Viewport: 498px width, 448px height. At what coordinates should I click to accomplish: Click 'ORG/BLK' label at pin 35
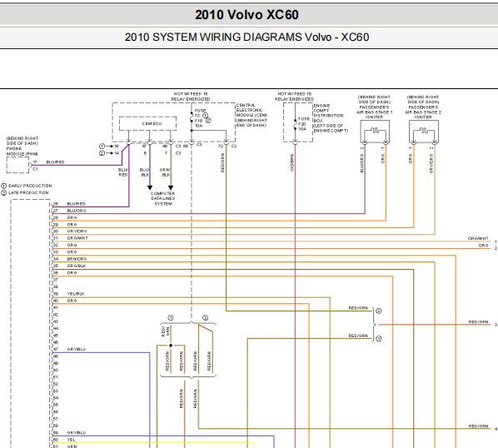pos(77,266)
